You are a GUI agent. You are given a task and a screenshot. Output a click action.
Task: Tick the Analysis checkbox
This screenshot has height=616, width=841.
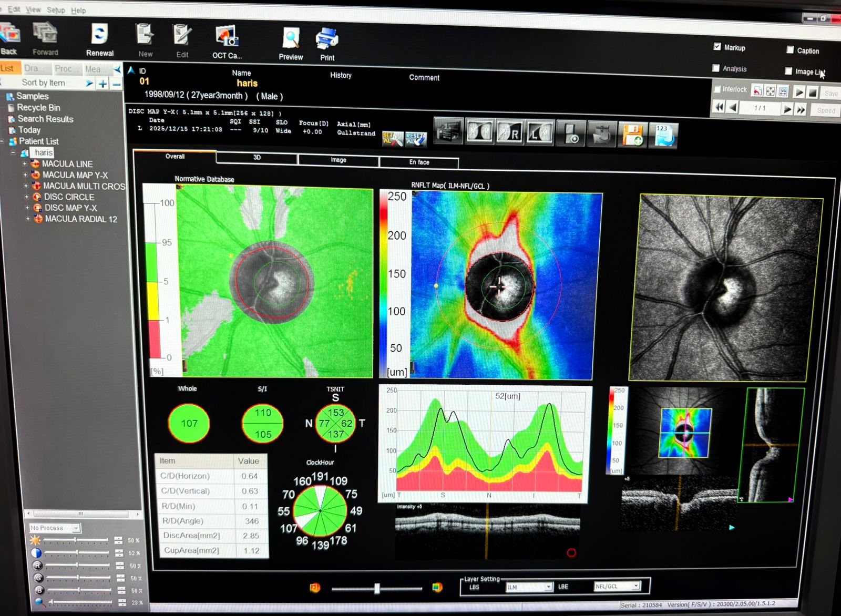[715, 68]
